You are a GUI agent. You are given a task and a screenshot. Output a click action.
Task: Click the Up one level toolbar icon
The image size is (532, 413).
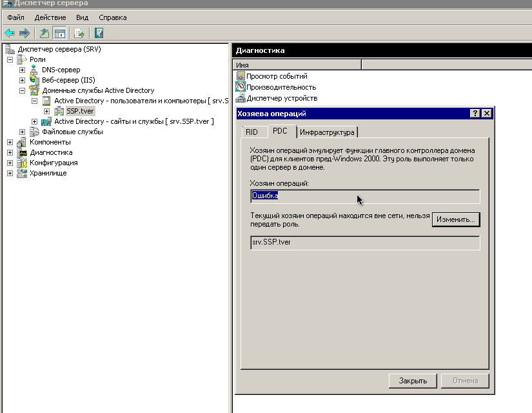[44, 34]
